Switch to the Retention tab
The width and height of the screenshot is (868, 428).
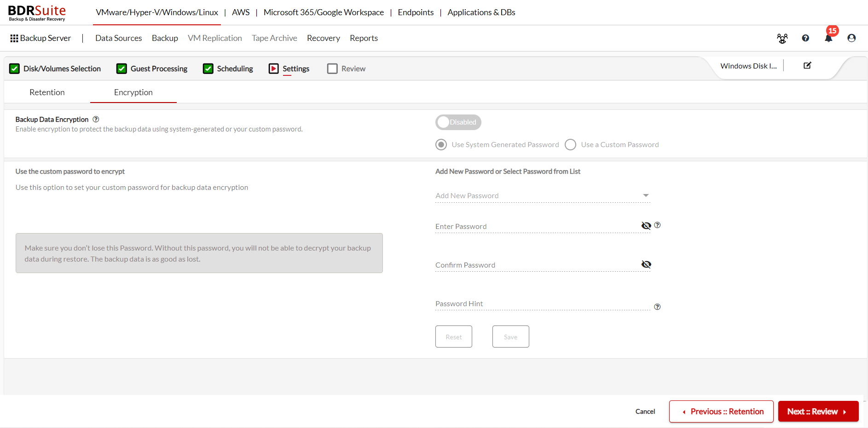pyautogui.click(x=47, y=92)
